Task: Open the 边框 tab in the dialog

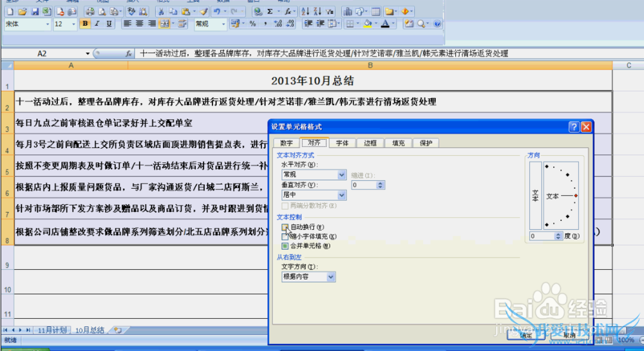Action: click(x=370, y=143)
